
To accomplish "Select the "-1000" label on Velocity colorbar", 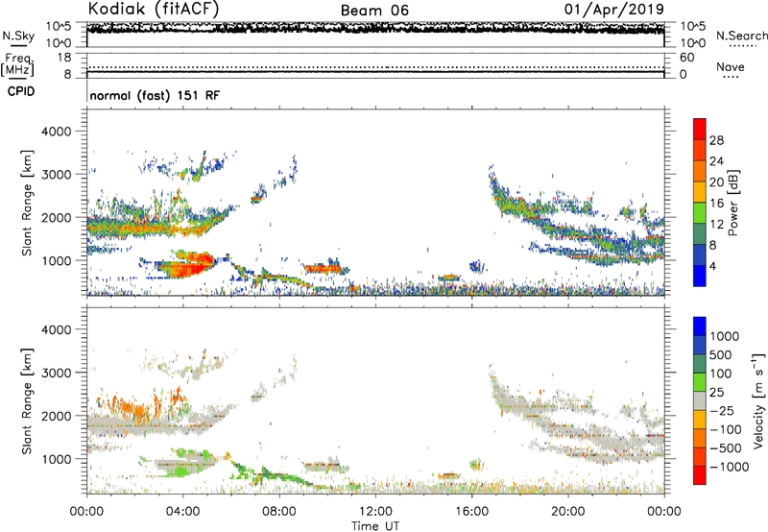I will tap(729, 467).
